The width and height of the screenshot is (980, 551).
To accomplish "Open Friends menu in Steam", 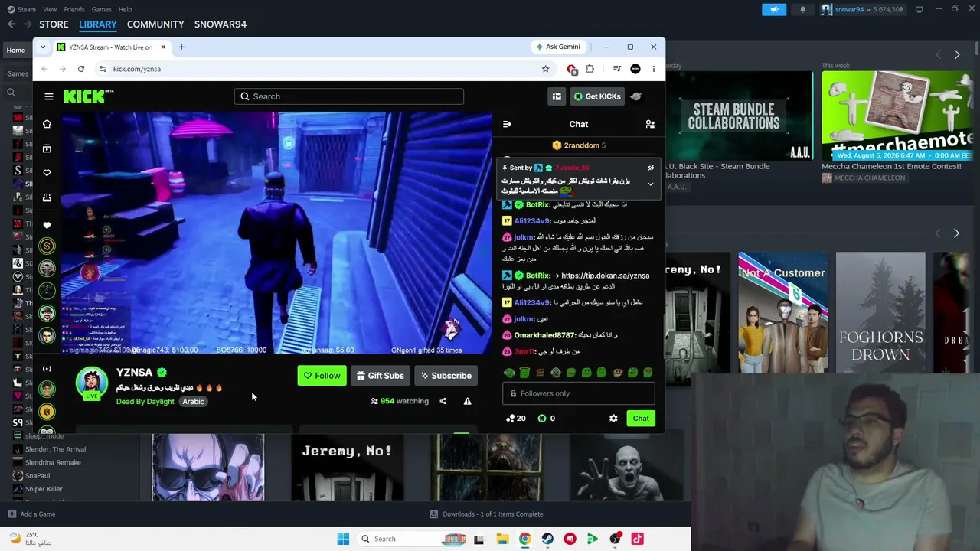I will pyautogui.click(x=74, y=9).
